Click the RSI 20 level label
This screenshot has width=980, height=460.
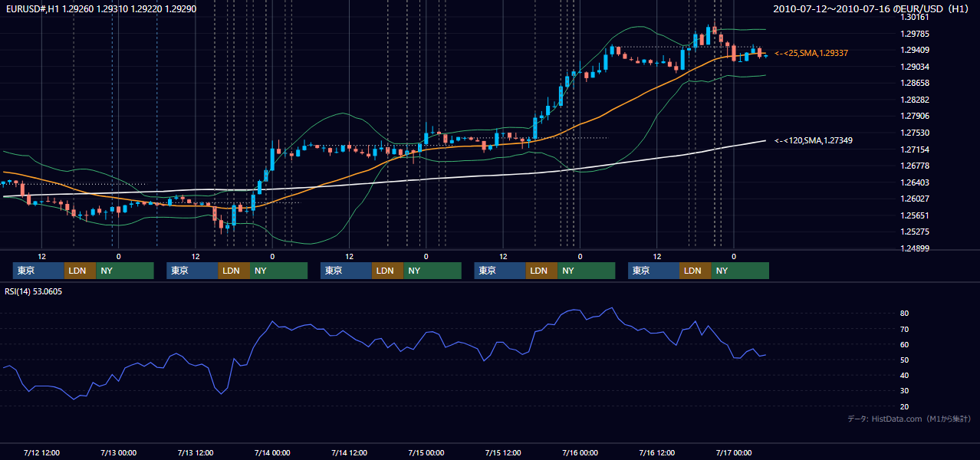(x=905, y=406)
